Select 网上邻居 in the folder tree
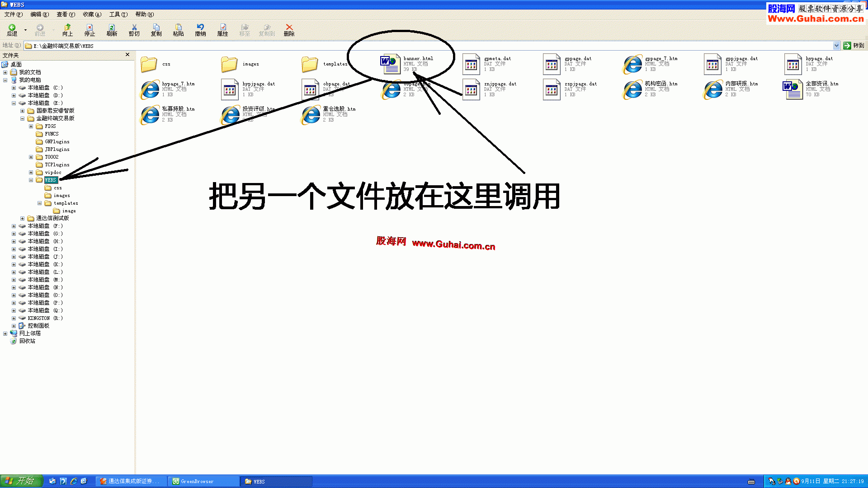This screenshot has height=488, width=868. (x=29, y=333)
